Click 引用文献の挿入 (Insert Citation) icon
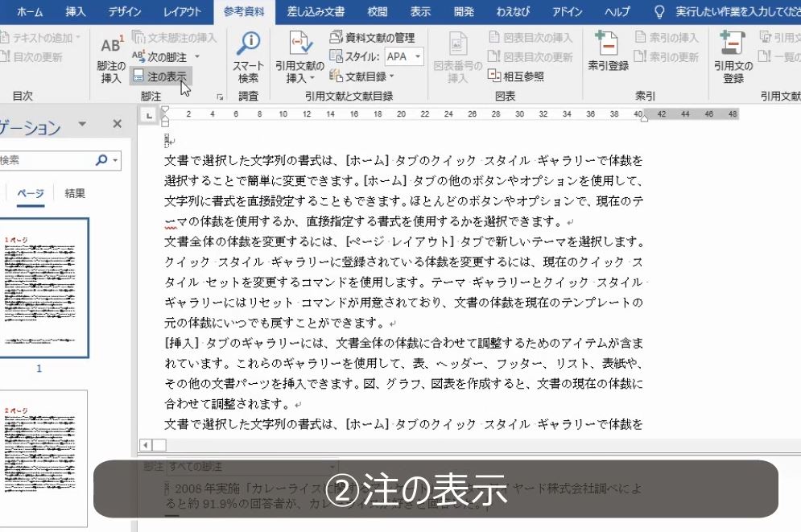 click(299, 58)
